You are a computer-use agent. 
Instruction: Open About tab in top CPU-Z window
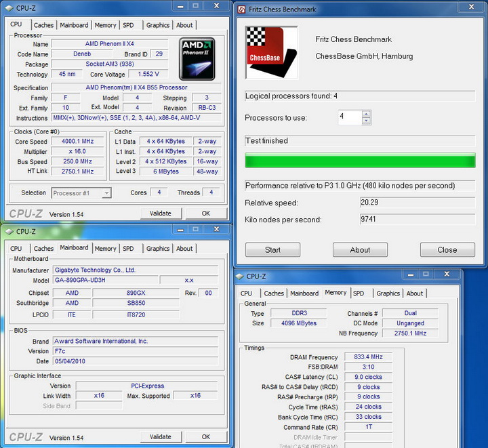(184, 25)
